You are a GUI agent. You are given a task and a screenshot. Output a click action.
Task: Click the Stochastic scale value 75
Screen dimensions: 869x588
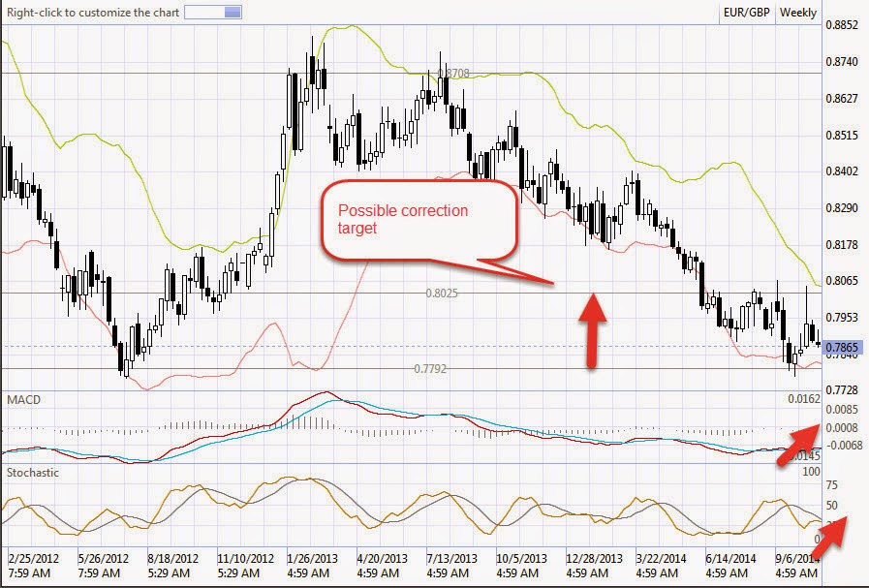tap(831, 485)
